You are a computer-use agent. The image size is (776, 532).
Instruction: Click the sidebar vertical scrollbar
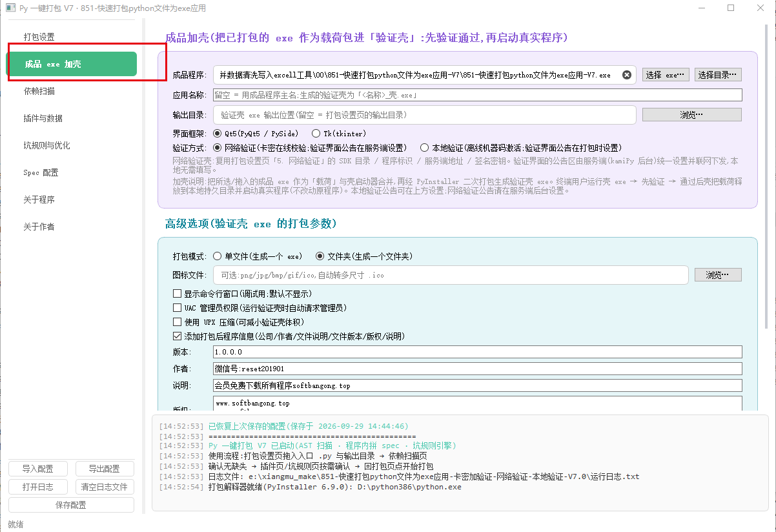[x=143, y=267]
